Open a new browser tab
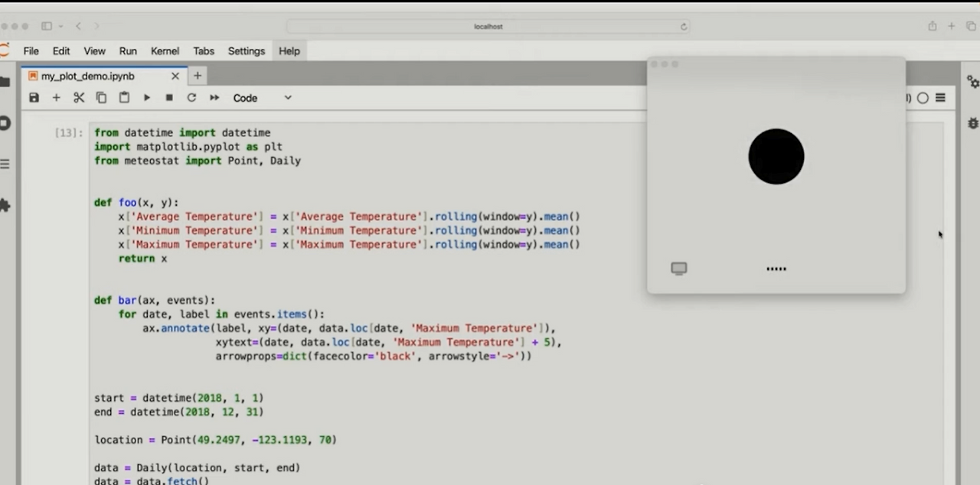The width and height of the screenshot is (980, 485). (951, 26)
